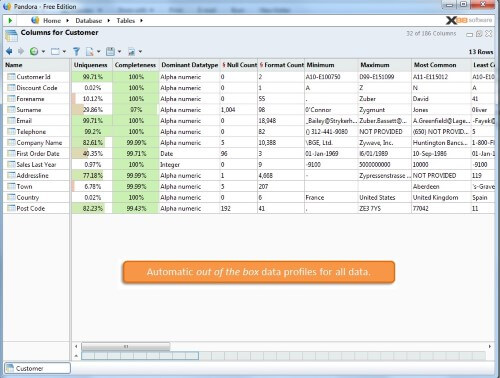Select the Country row name
The image size is (500, 378).
pyautogui.click(x=28, y=198)
